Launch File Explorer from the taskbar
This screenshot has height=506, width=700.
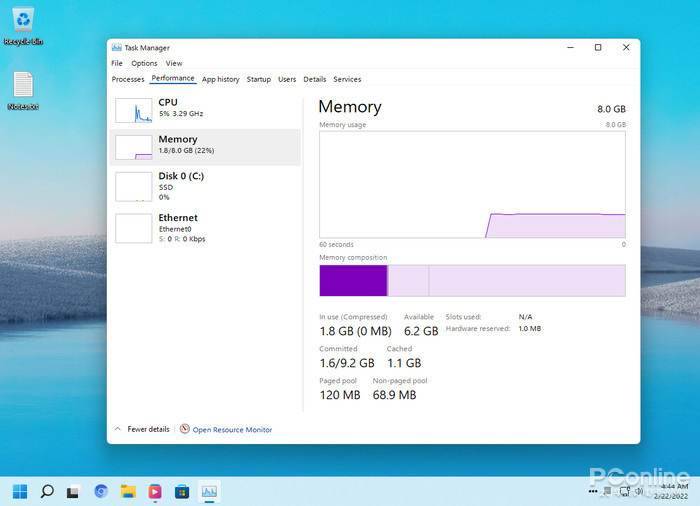coord(128,491)
